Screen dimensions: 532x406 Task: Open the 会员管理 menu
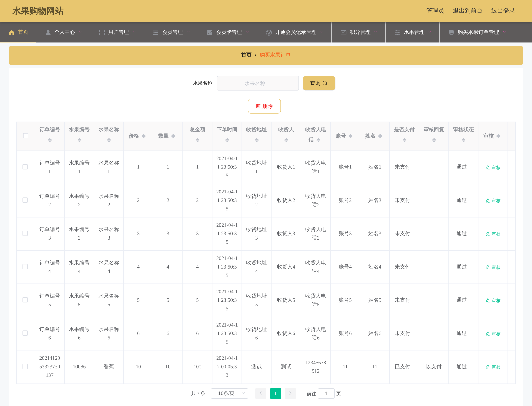point(171,32)
